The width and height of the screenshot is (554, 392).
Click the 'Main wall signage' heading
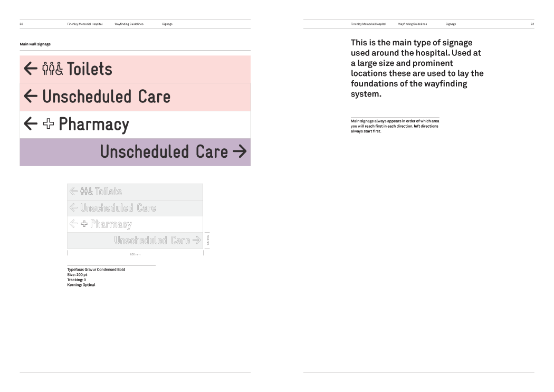pos(35,44)
